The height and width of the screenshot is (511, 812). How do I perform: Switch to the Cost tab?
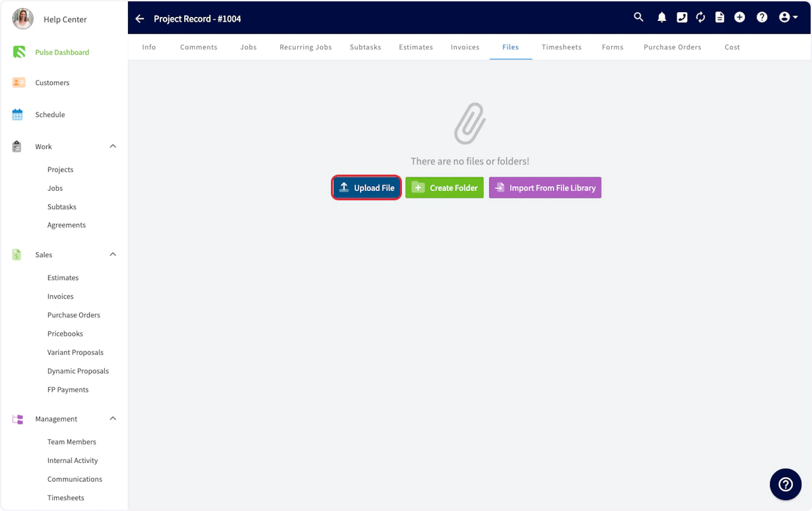pos(732,47)
